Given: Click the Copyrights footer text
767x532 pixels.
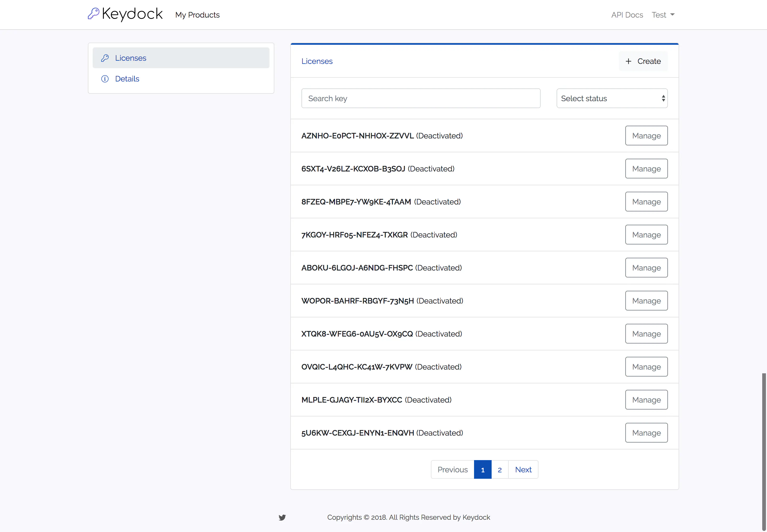Looking at the screenshot, I should [x=408, y=517].
